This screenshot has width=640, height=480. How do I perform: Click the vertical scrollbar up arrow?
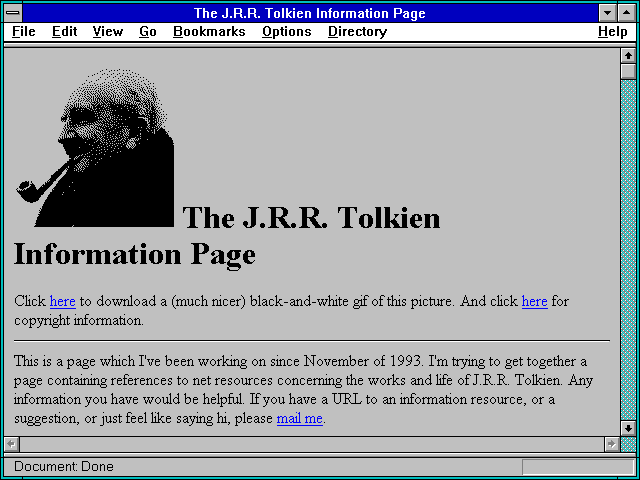click(x=628, y=56)
